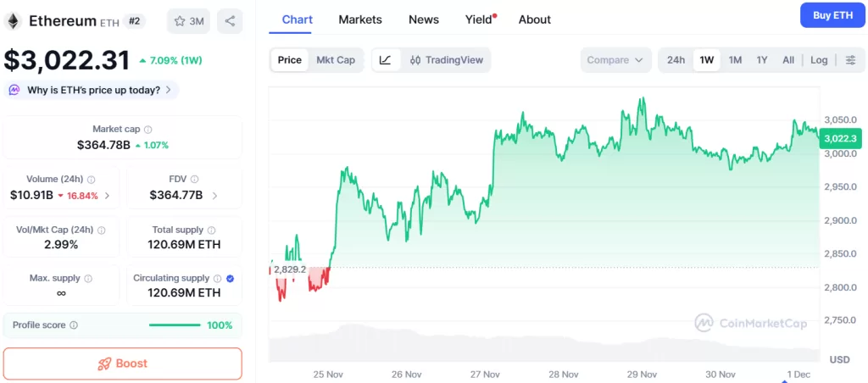Screen dimensions: 868x383
Task: Toggle chart to Mkt Cap view
Action: coord(336,60)
